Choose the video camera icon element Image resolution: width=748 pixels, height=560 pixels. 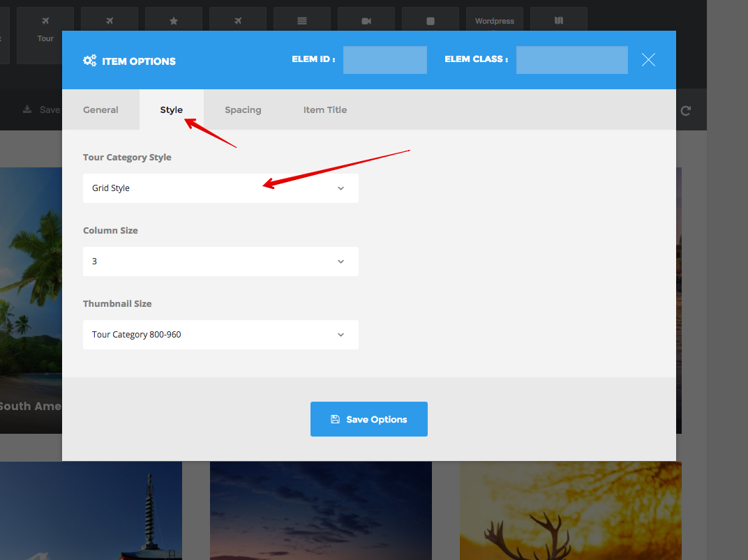tap(366, 21)
